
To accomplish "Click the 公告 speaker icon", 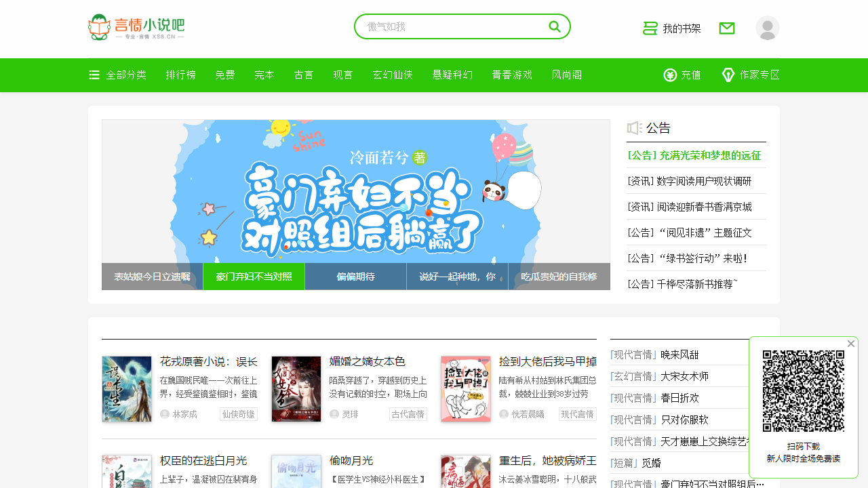I will [635, 128].
